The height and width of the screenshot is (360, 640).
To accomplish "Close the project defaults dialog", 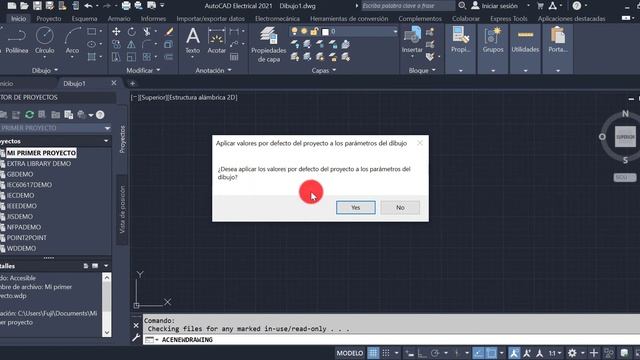I will pos(420,143).
